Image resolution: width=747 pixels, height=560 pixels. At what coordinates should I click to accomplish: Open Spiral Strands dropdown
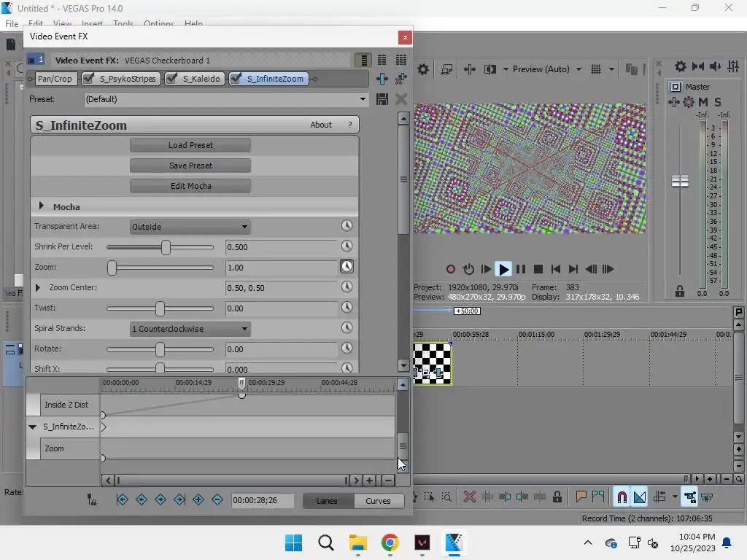point(190,329)
